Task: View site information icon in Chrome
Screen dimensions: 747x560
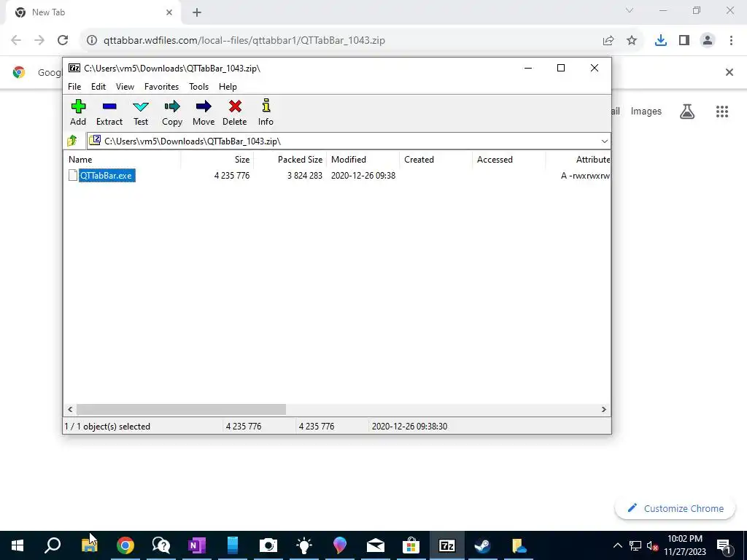Action: pyautogui.click(x=91, y=41)
